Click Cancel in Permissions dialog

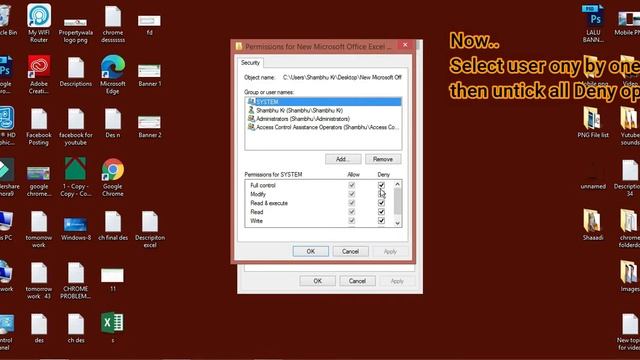(350, 251)
